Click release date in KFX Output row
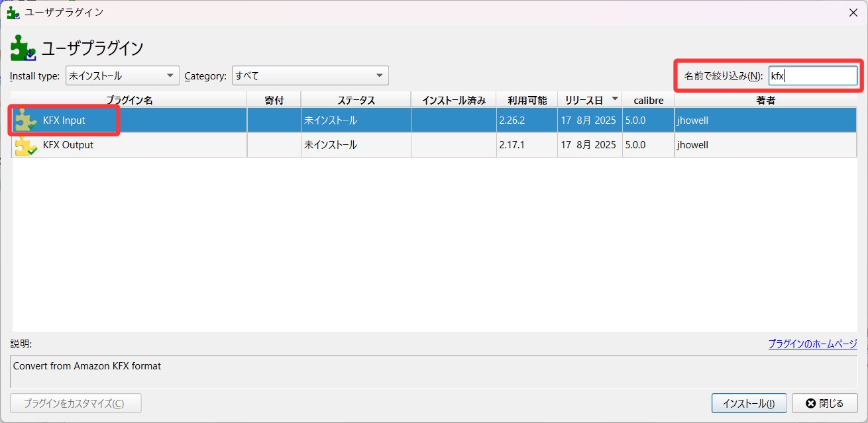The image size is (868, 423). click(588, 145)
